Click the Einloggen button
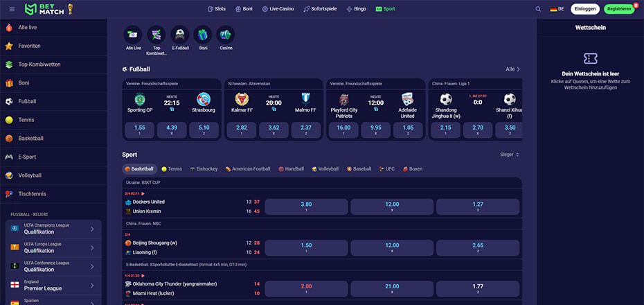The image size is (644, 305). (x=585, y=9)
